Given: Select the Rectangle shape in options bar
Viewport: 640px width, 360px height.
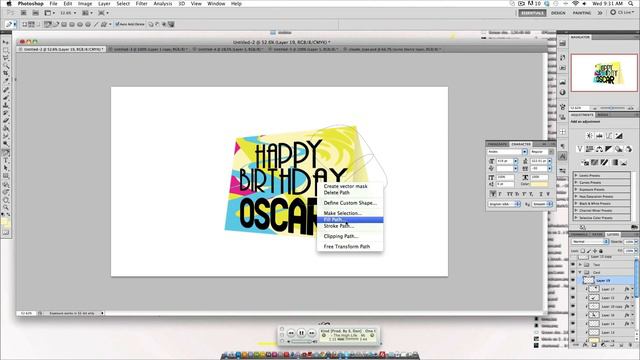Looking at the screenshot, I should [x=64, y=24].
